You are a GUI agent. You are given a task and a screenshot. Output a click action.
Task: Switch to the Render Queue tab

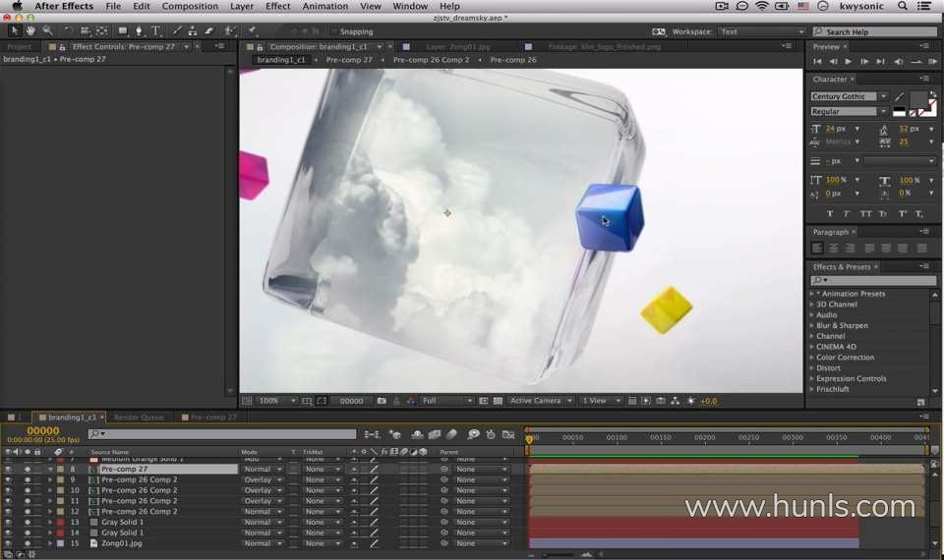pyautogui.click(x=139, y=417)
